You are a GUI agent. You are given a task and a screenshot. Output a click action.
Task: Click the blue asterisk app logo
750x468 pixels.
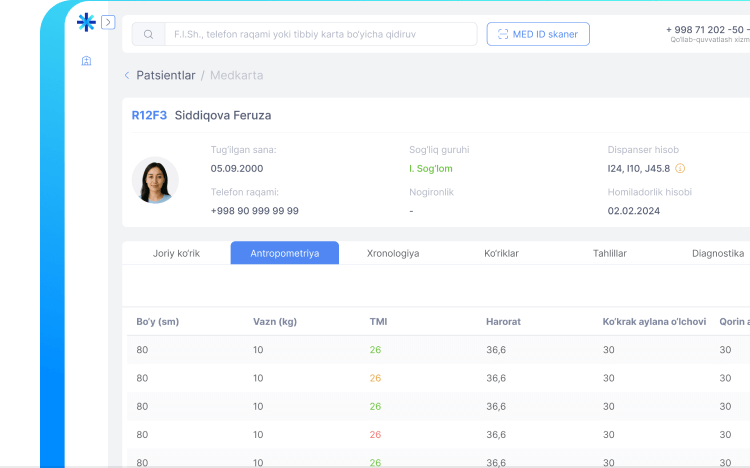(87, 22)
